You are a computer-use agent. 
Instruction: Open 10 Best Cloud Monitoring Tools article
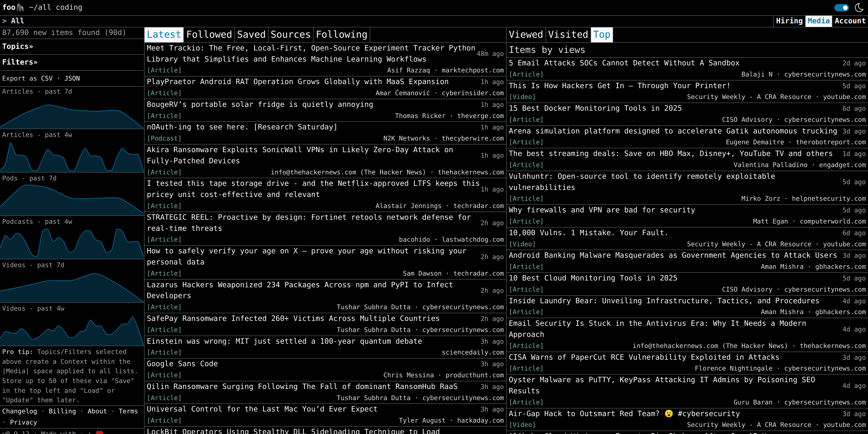pos(593,278)
